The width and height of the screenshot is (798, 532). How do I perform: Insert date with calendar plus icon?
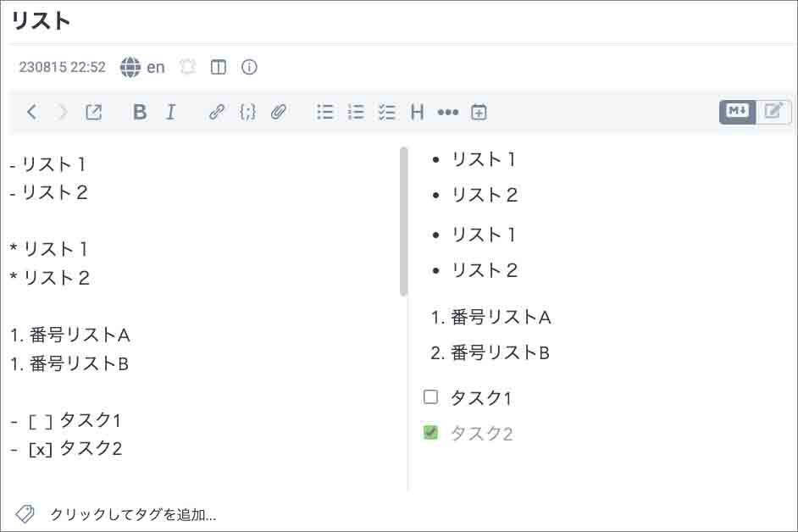[479, 112]
